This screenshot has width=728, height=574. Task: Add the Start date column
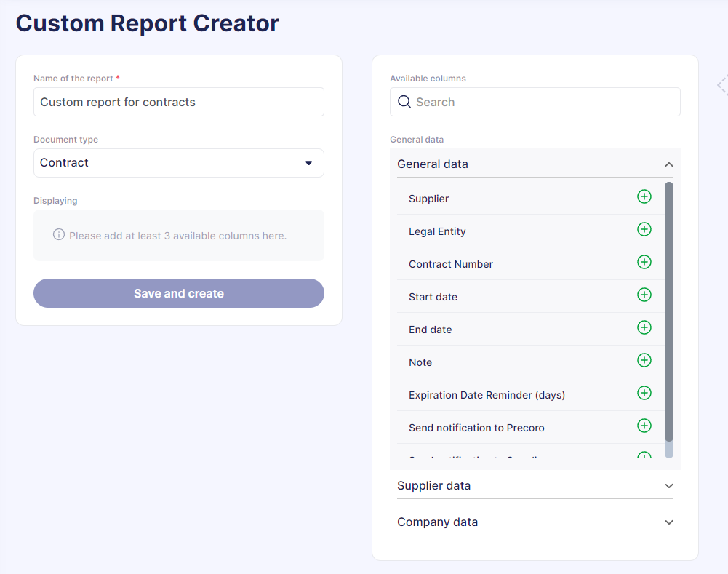(644, 295)
